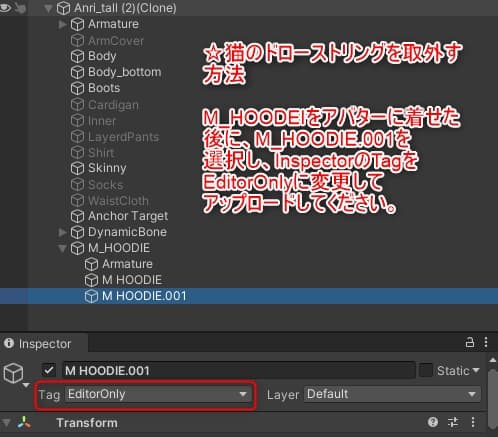Open Inspector panel three-dot menu
The height and width of the screenshot is (437, 498).
(486, 342)
